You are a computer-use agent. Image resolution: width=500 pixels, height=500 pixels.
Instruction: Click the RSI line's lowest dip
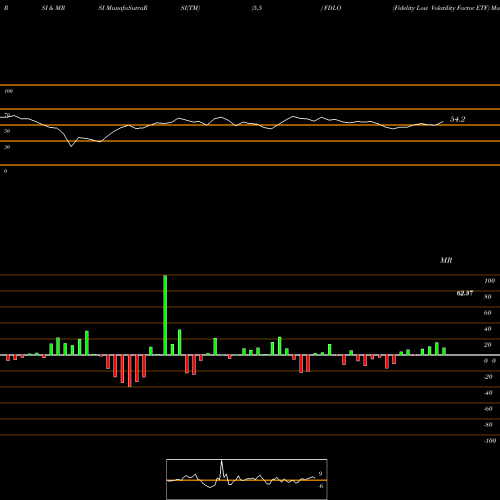[71, 146]
